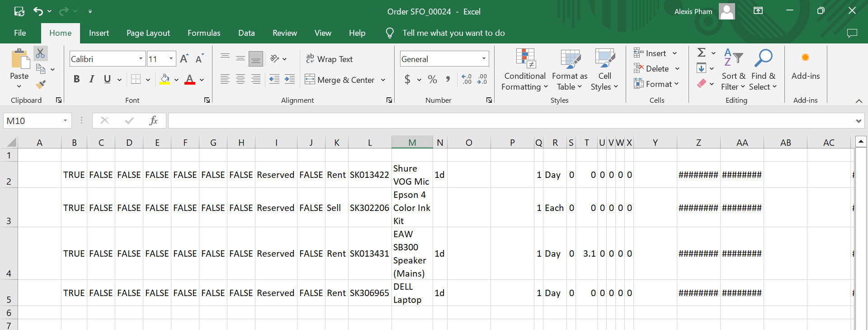Click the Increase Indent icon
Viewport: 868px width, 330px height.
289,80
